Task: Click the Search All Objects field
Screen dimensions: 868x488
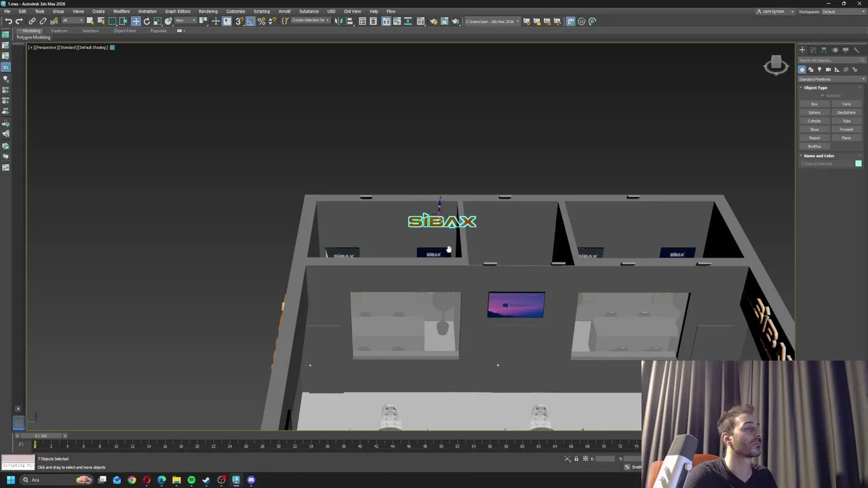Action: coord(831,60)
